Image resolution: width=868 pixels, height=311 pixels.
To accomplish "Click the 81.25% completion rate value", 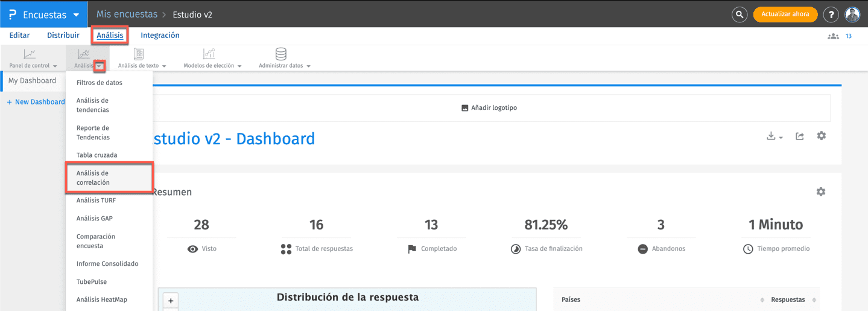I will tap(546, 225).
